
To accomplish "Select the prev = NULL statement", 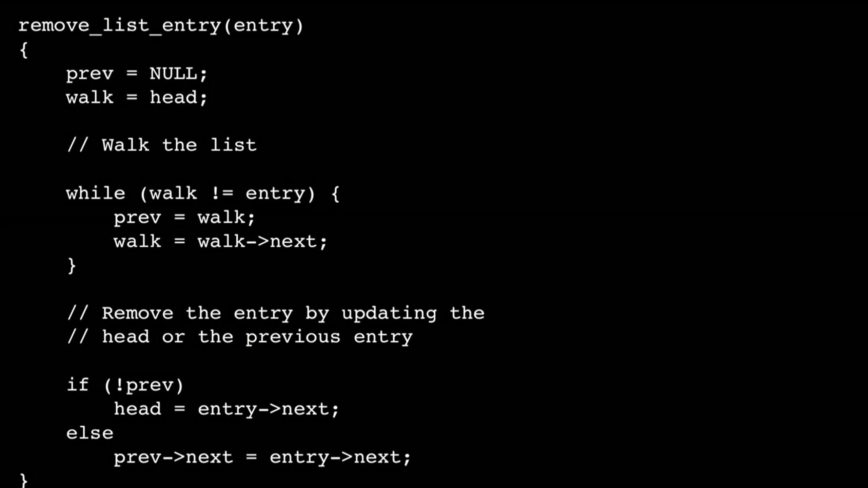I will (x=137, y=73).
